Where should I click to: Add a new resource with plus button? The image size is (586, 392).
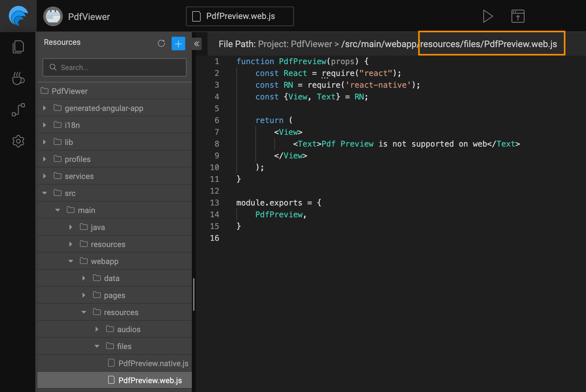[178, 44]
